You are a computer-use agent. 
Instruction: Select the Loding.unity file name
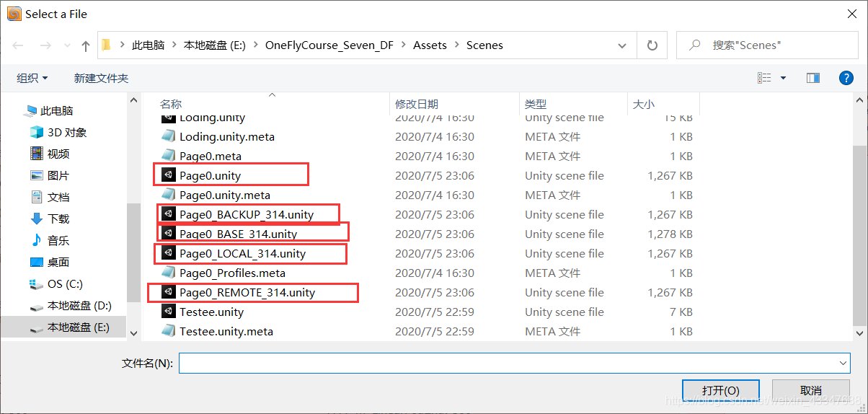(x=212, y=118)
